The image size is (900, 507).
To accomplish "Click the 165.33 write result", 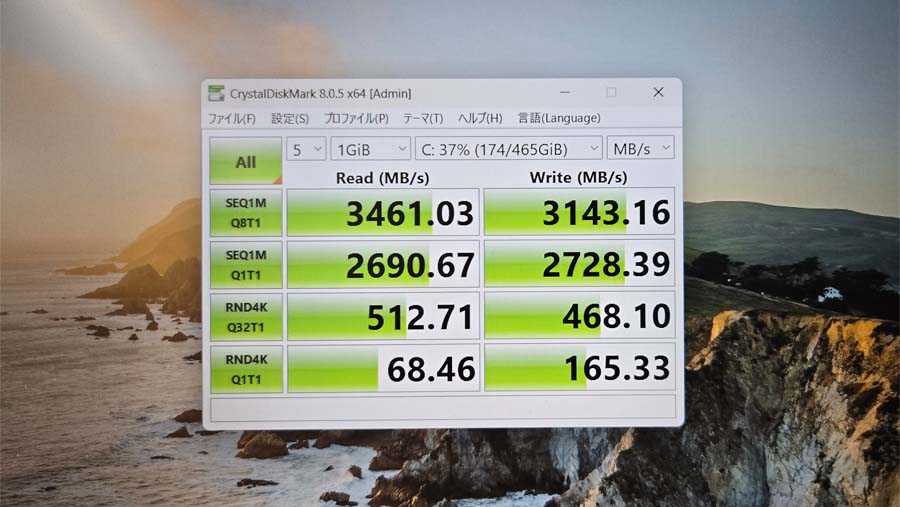I will [579, 368].
